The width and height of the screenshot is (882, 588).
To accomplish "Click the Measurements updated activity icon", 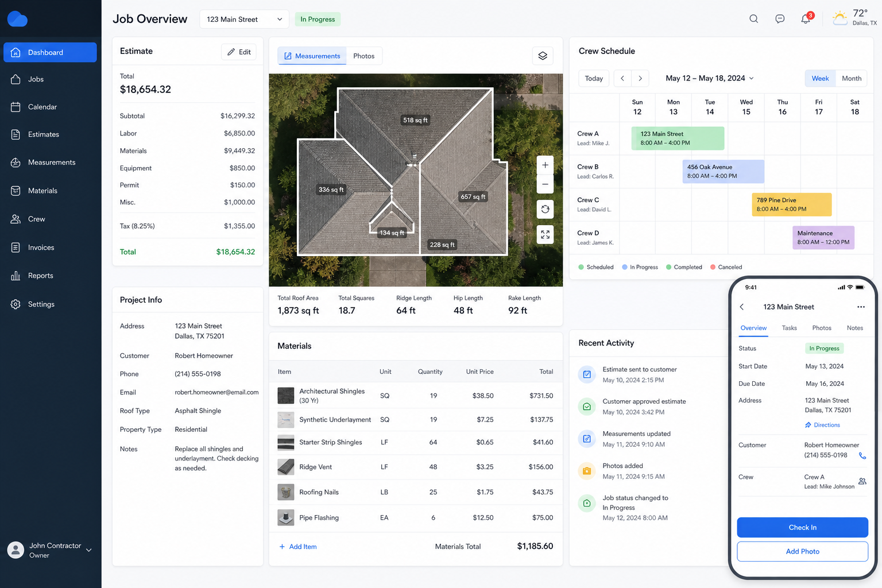I will [x=587, y=439].
